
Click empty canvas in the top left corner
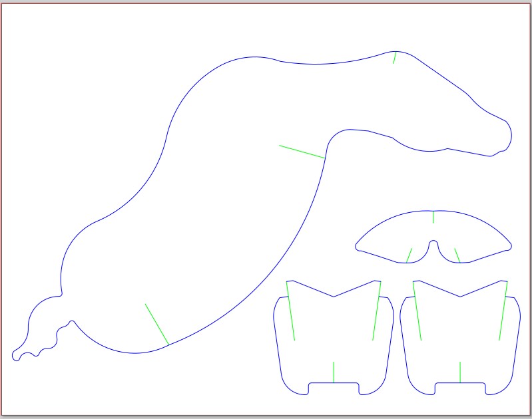[x=40, y=40]
